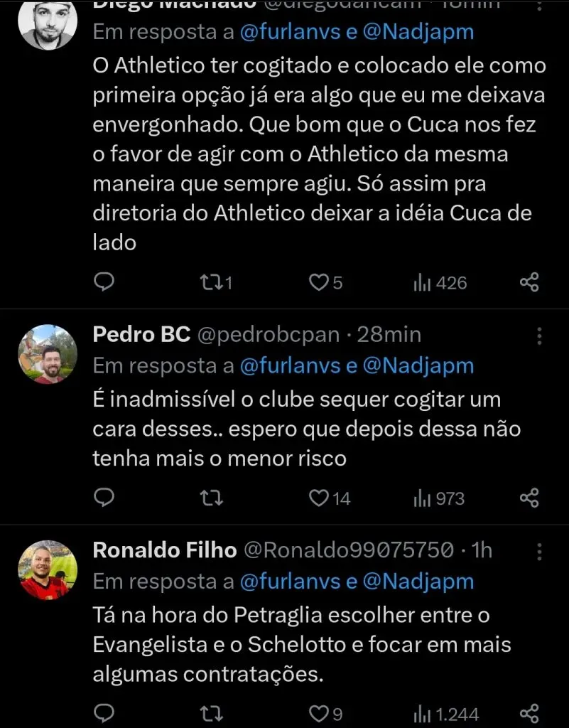
Task: Open more options for Pedro BC's tweet
Action: (539, 336)
